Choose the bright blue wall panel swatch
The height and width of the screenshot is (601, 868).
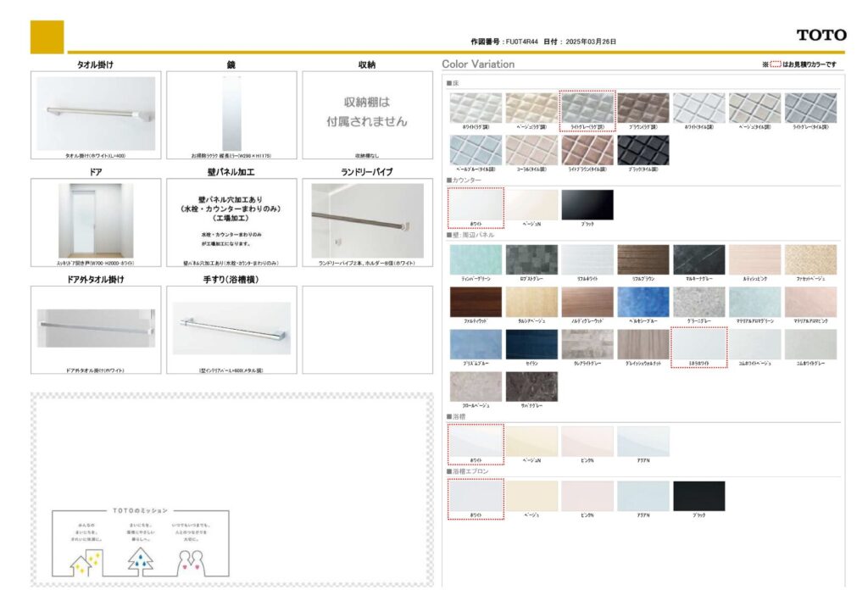(x=643, y=302)
